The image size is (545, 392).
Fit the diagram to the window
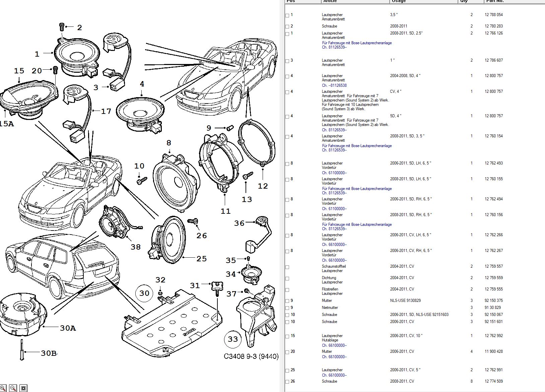[x=23, y=388]
